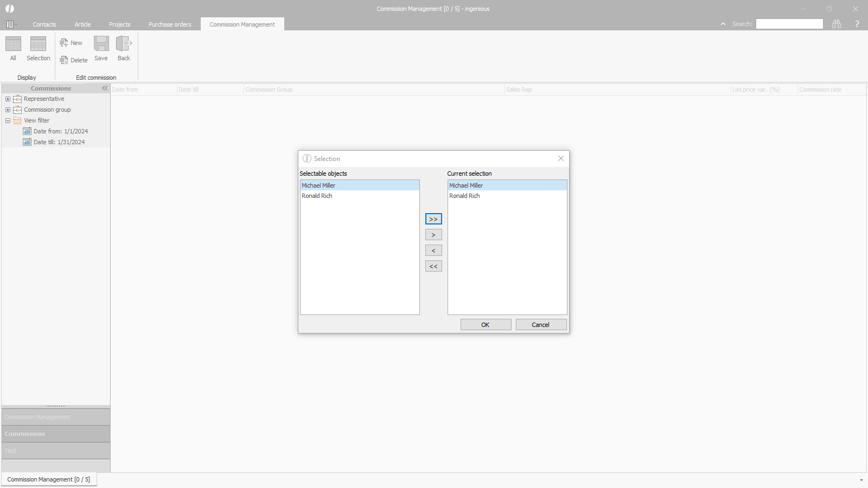Delete the commission via toolbar

(73, 60)
